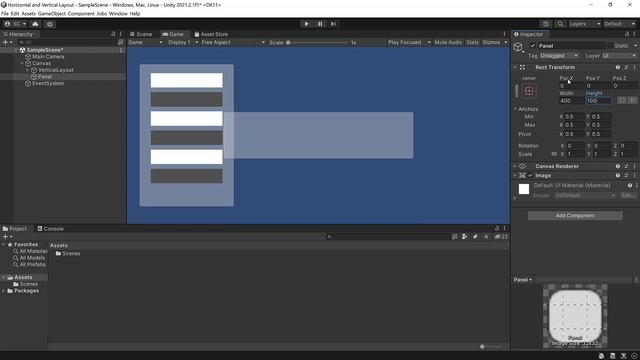Open the Window menu
This screenshot has width=640, height=360.
[118, 13]
